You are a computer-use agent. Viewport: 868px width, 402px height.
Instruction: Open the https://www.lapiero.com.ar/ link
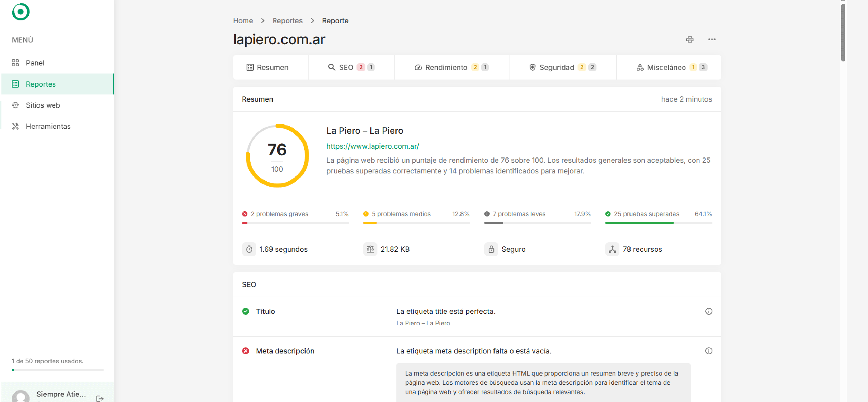tap(373, 146)
